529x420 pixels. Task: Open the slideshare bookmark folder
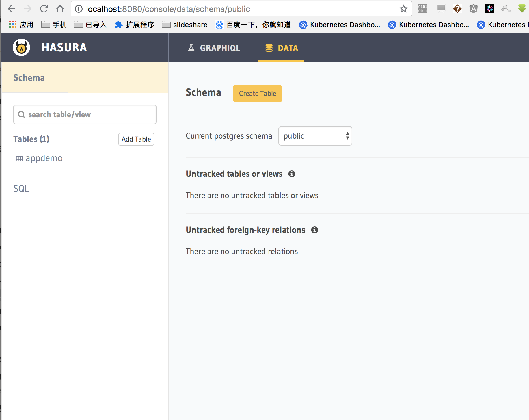tap(185, 25)
